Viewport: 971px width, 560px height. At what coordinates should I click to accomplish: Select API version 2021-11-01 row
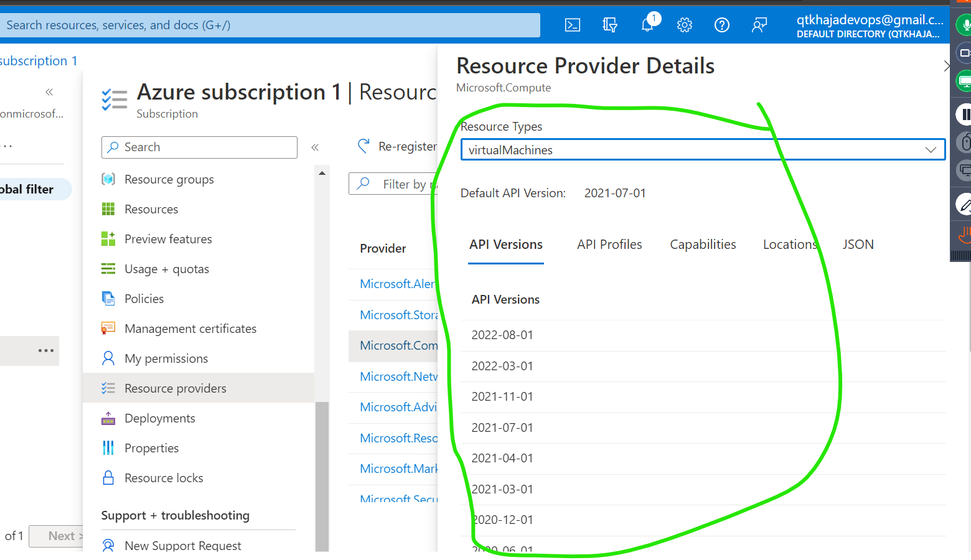[x=703, y=397]
